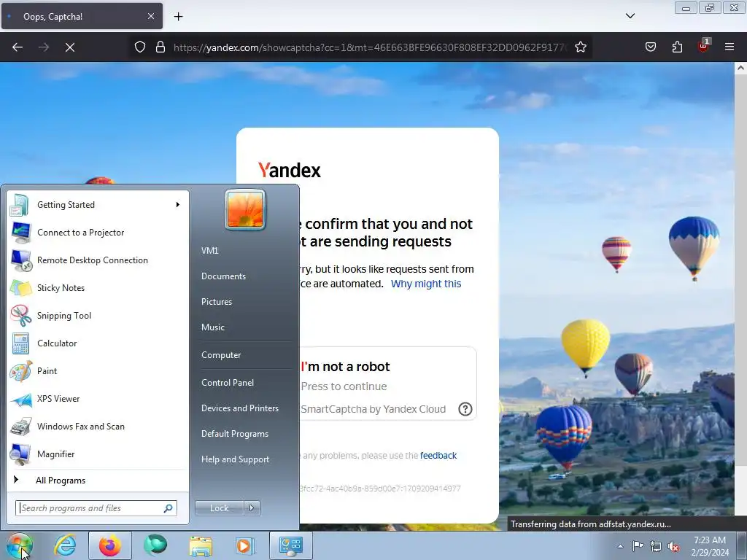Open Internet Explorer from taskbar

tap(65, 545)
